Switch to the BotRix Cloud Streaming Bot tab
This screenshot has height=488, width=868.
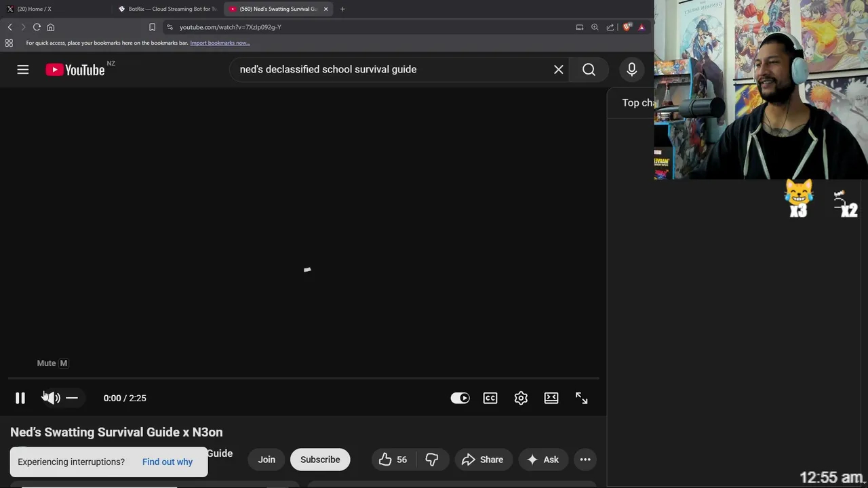click(168, 9)
